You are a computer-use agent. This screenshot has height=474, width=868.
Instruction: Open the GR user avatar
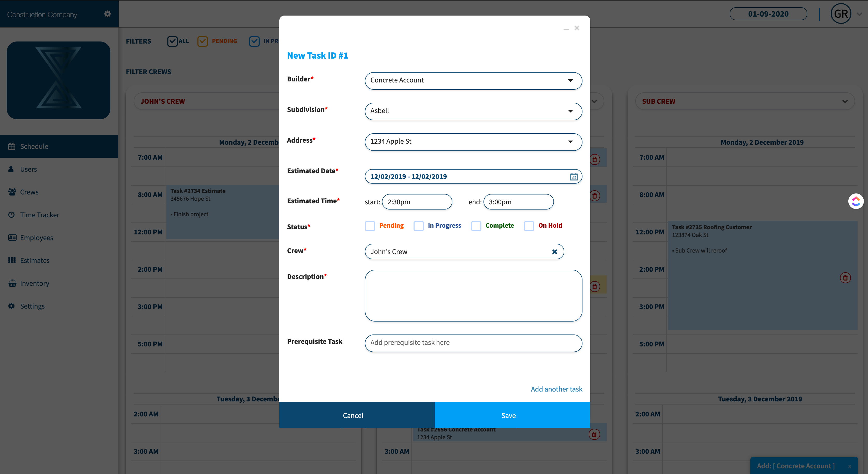pyautogui.click(x=841, y=13)
